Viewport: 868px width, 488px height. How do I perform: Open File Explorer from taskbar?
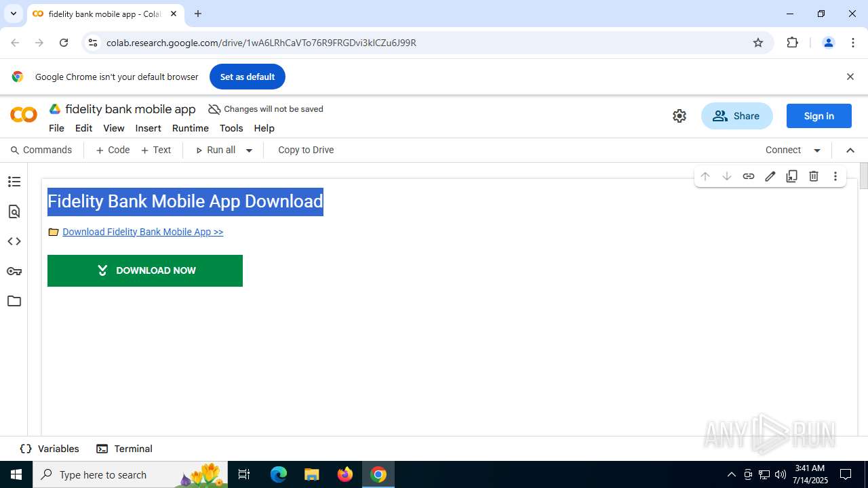click(312, 474)
